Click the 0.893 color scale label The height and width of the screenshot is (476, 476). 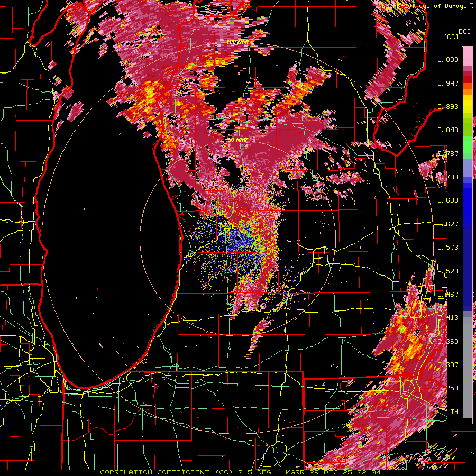coord(448,106)
